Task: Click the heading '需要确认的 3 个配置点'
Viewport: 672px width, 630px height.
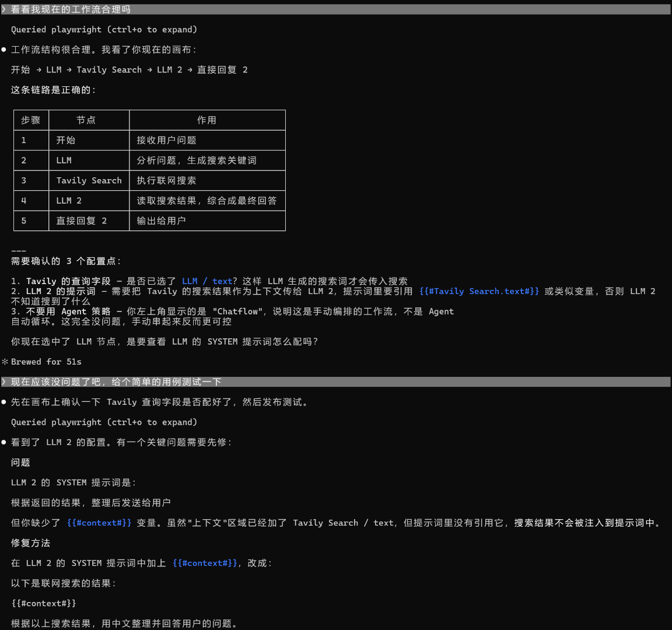Action: [x=66, y=261]
